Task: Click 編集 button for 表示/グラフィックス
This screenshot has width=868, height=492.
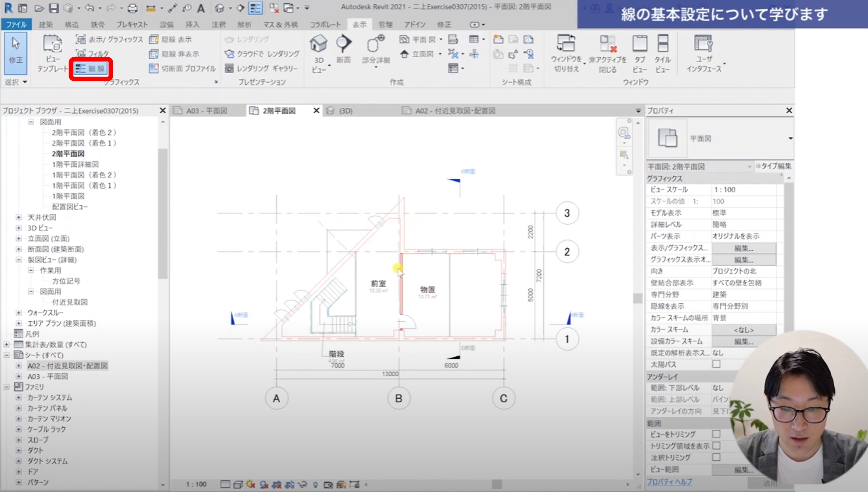Action: click(x=743, y=248)
